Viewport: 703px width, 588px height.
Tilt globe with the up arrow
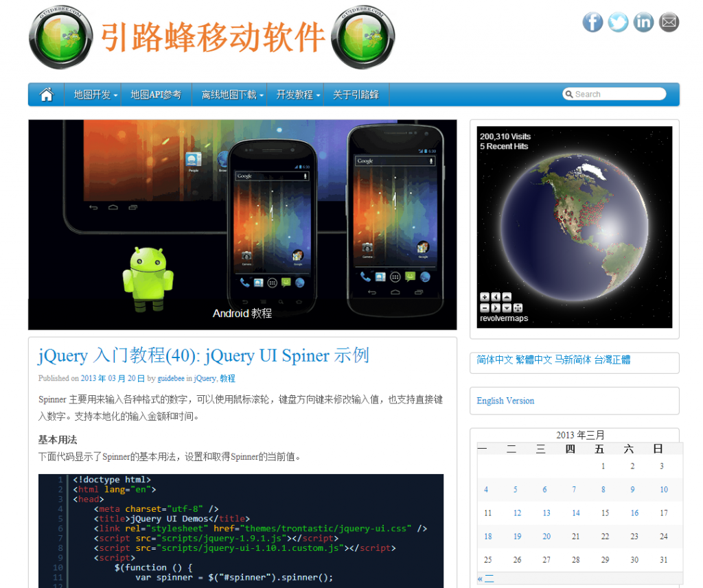pyautogui.click(x=507, y=296)
